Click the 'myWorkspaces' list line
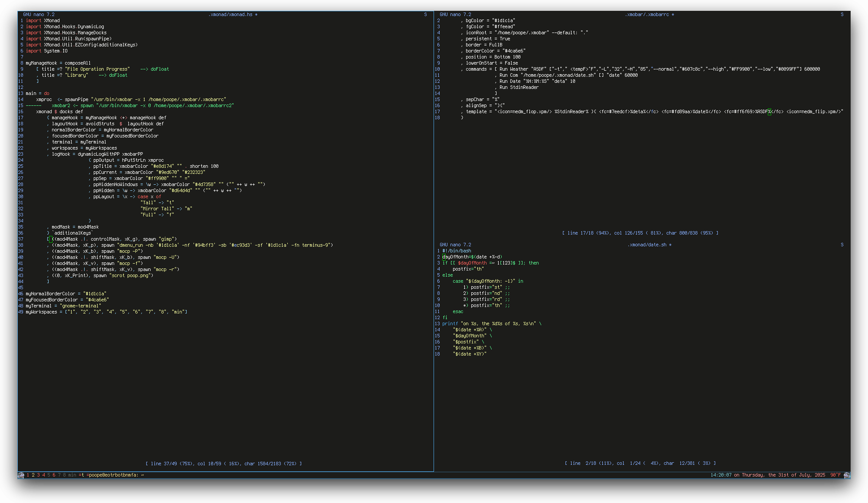Screen dimensions: 868x503 click(106, 312)
